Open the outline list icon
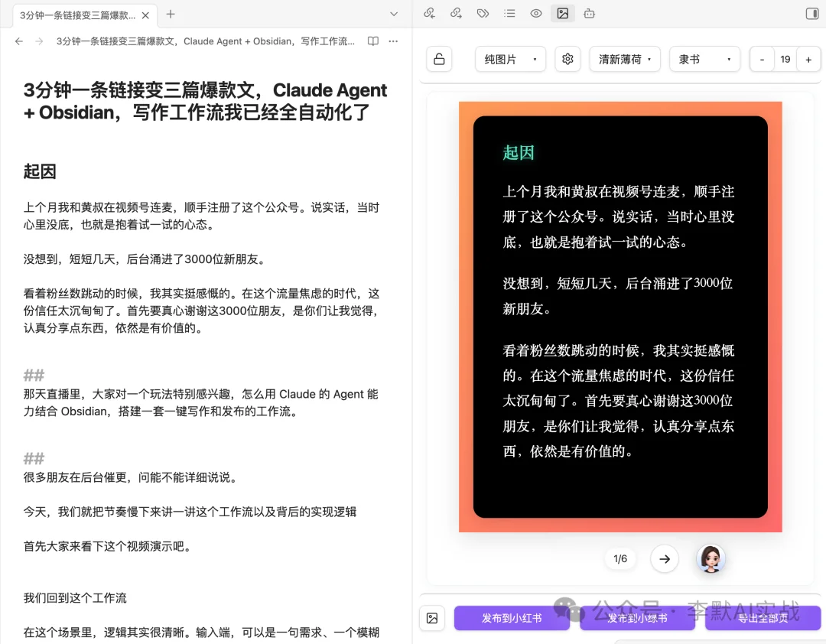The height and width of the screenshot is (644, 826). (x=509, y=13)
